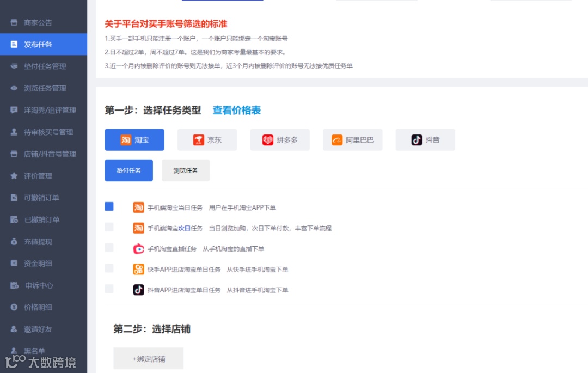
Task: Click the yen coin icon beside 价格明细
Action: point(14,308)
